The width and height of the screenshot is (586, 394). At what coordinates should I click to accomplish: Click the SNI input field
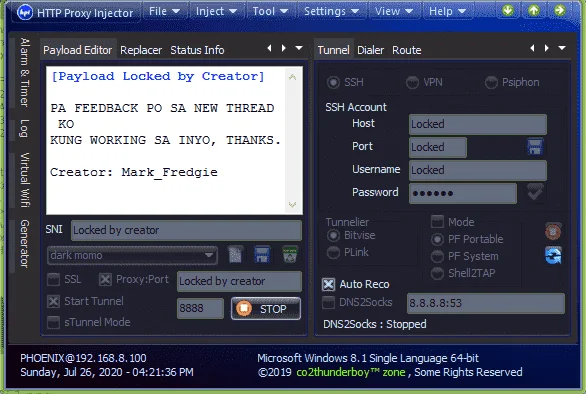(x=186, y=230)
